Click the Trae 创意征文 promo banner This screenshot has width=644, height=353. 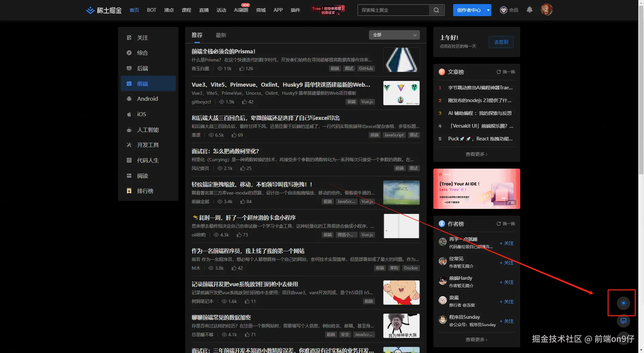(x=328, y=10)
